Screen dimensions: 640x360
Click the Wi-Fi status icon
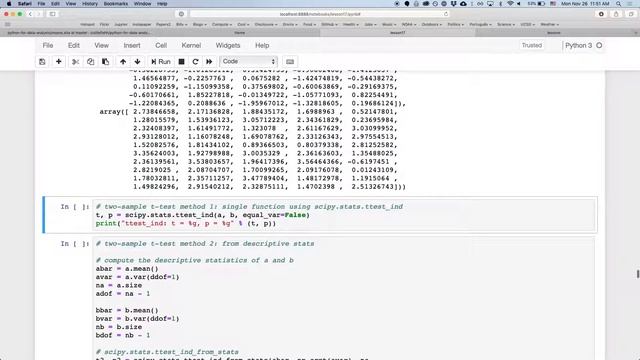[x=510, y=4]
